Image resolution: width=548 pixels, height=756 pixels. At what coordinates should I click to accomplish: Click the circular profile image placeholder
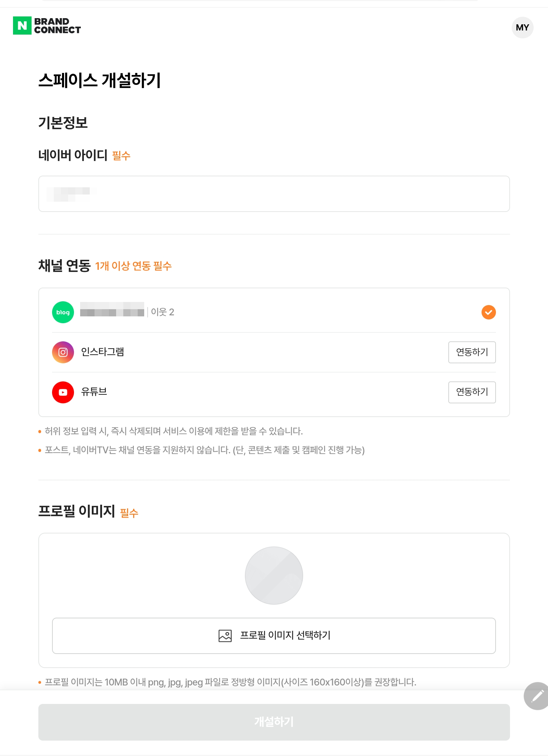274,576
